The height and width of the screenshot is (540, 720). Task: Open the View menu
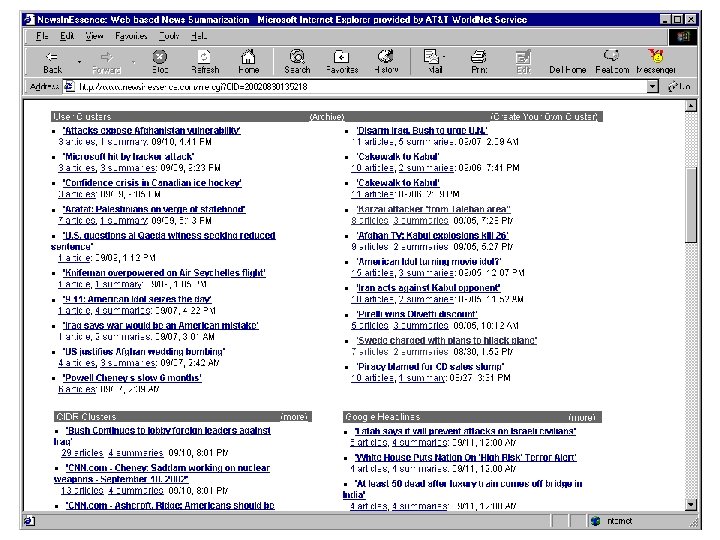(x=94, y=36)
